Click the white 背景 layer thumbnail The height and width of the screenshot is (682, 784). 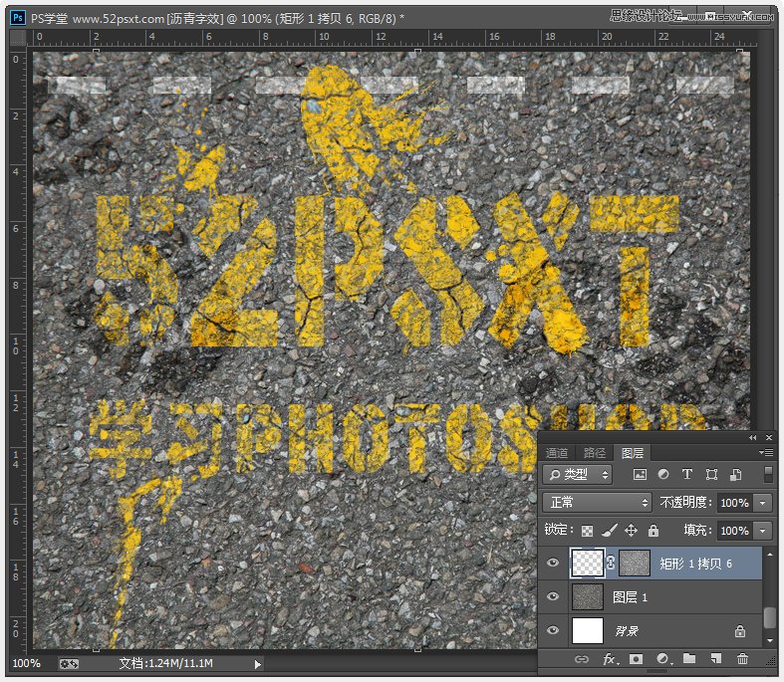click(588, 631)
